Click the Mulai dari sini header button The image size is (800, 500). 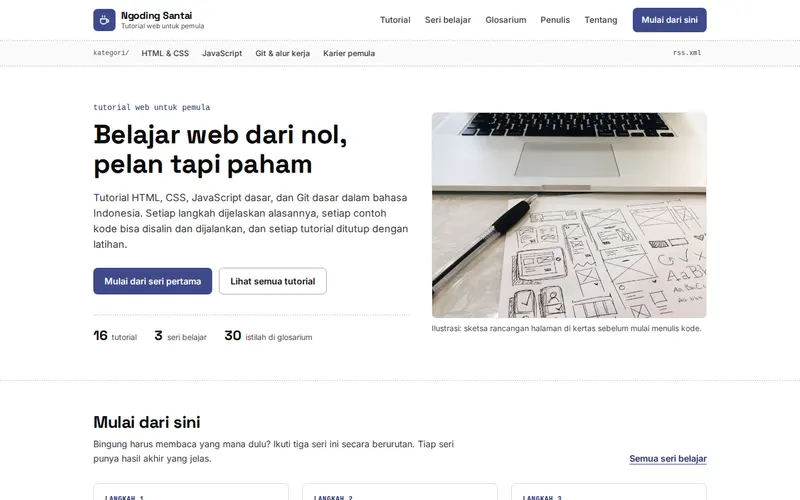669,20
